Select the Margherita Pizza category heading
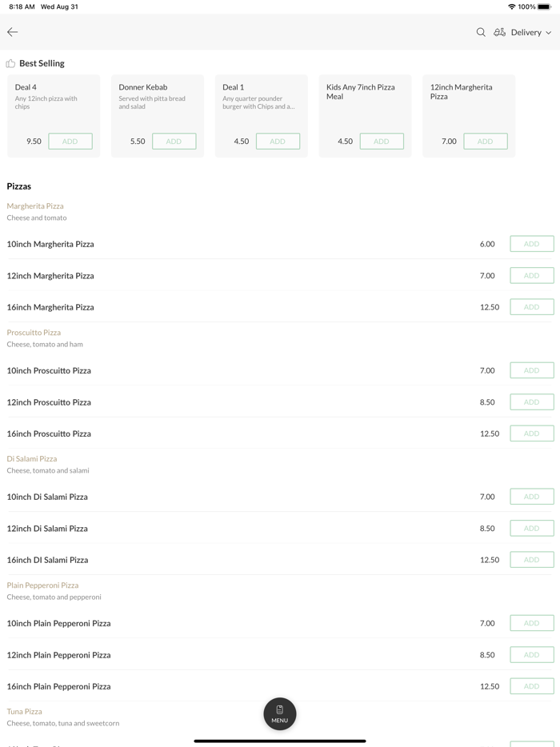Viewport: 560px width, 747px height. [34, 206]
